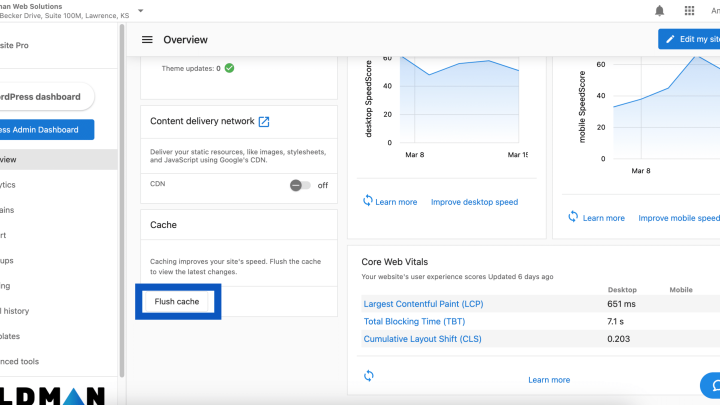Click the Core Web Vitals heading
The image size is (720, 405).
click(x=394, y=262)
